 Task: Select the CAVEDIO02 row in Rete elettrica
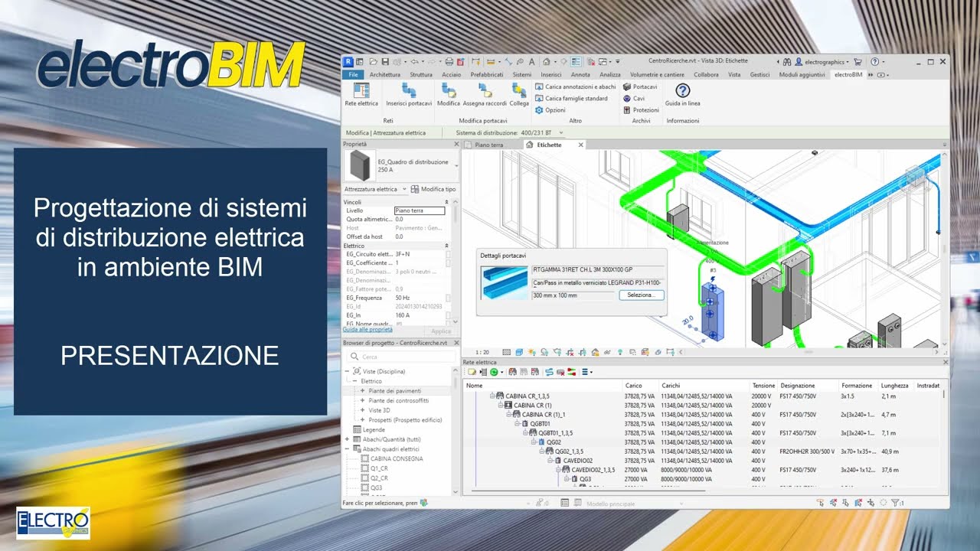click(578, 461)
